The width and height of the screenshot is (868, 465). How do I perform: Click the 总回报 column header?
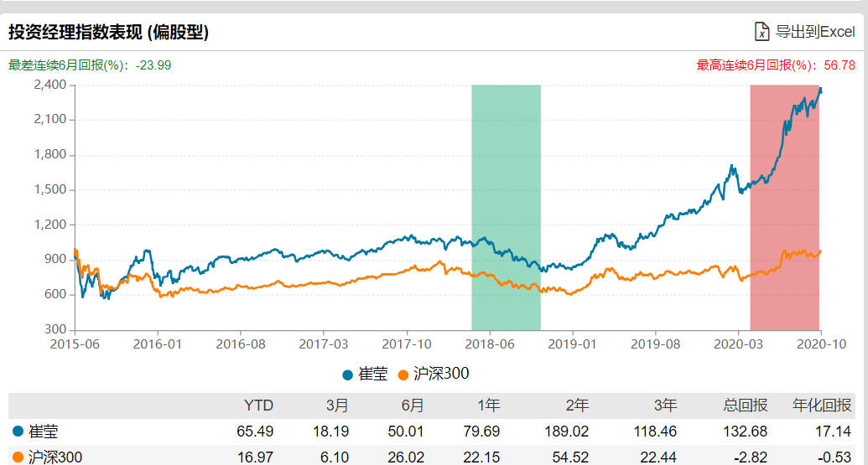coord(746,406)
